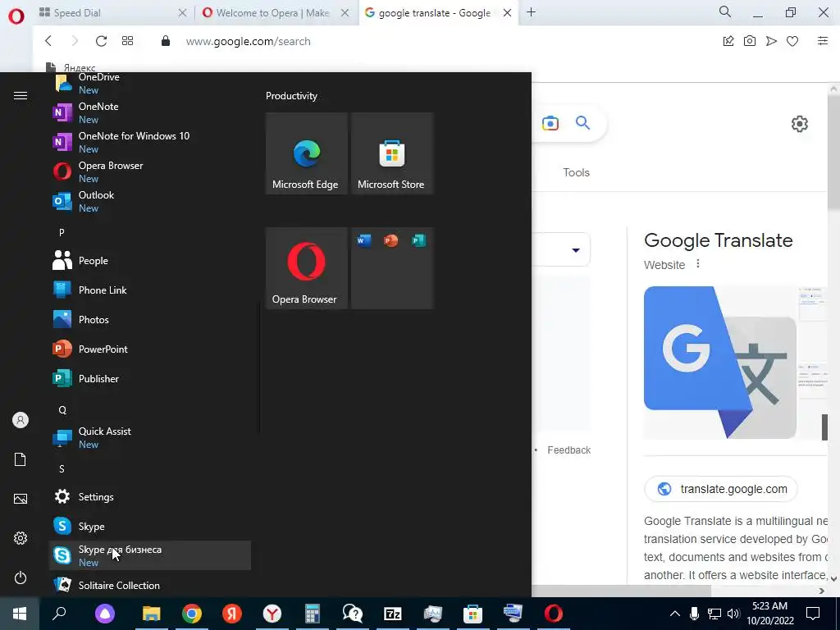Open taskbar search
Screen dimensions: 840x630
click(x=59, y=614)
